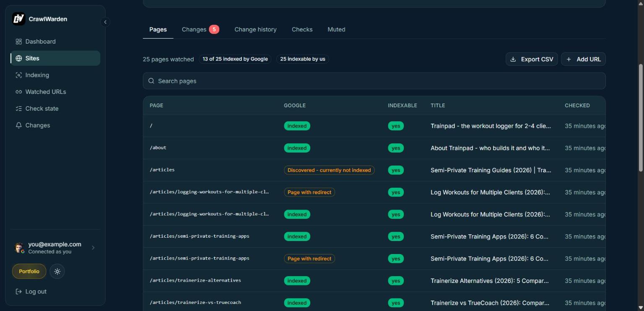Go to Indexing in the sidebar
The height and width of the screenshot is (311, 644).
[55, 75]
